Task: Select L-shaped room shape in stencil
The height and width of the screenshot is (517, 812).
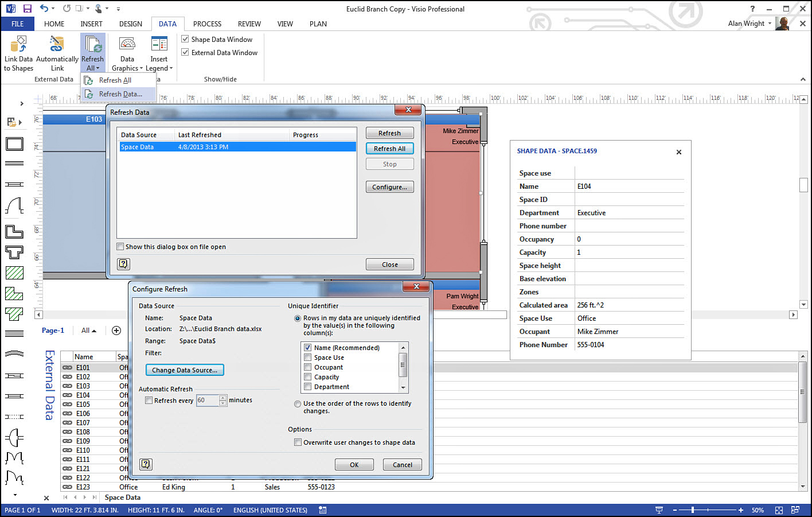Action: click(x=14, y=231)
